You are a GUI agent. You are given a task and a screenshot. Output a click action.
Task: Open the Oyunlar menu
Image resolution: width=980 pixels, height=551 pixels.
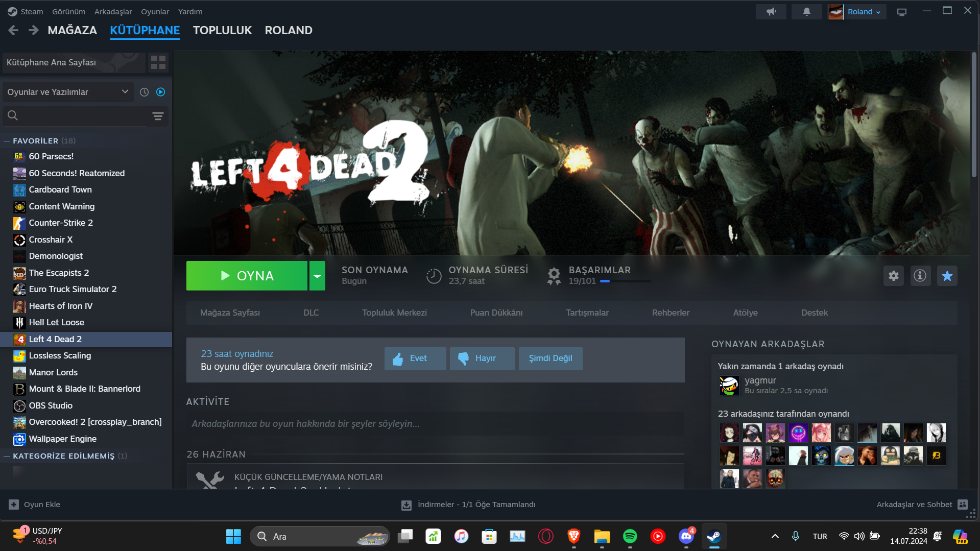(155, 12)
